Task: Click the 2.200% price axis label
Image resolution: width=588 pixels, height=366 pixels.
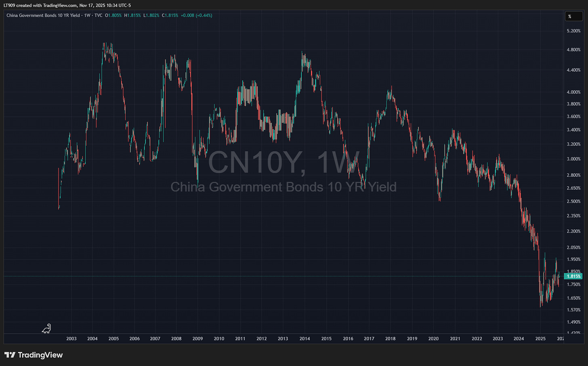Action: point(574,231)
